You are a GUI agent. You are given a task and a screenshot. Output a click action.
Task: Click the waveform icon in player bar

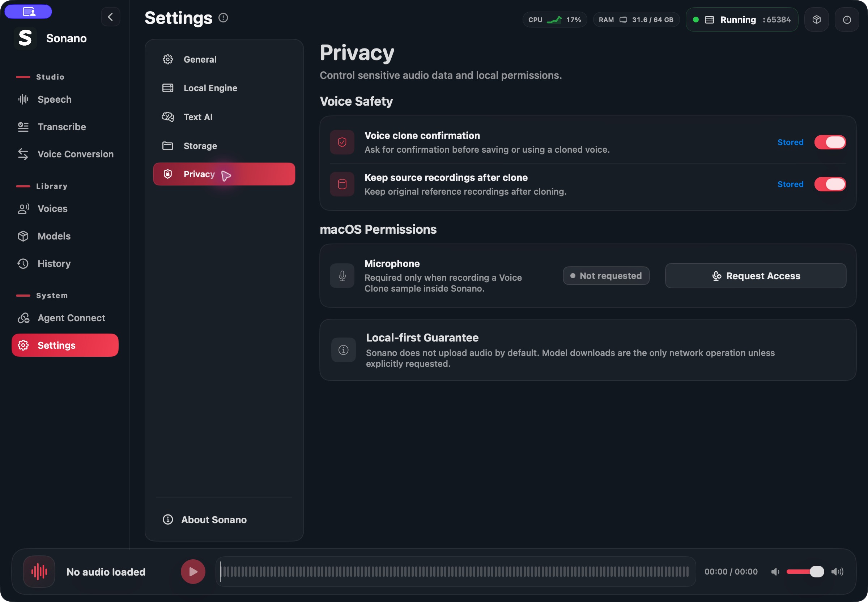pyautogui.click(x=39, y=572)
